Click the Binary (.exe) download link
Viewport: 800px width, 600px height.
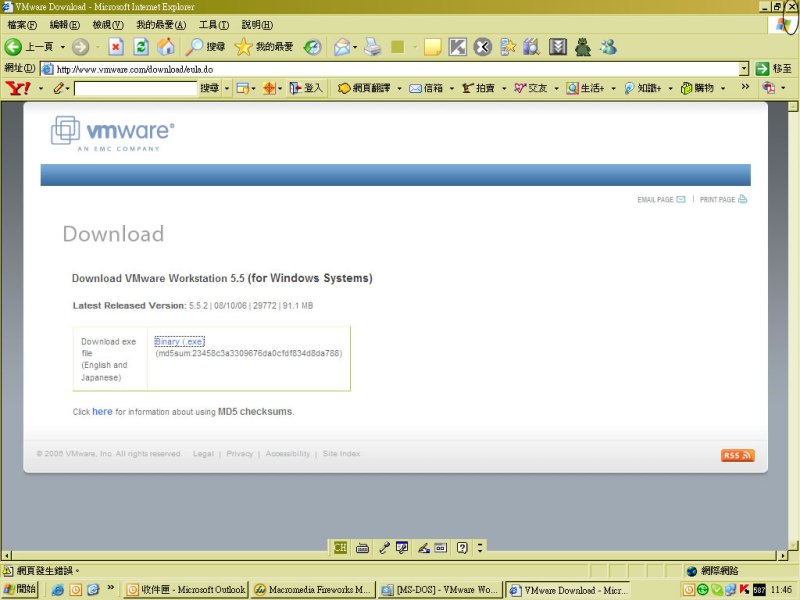[x=180, y=342]
